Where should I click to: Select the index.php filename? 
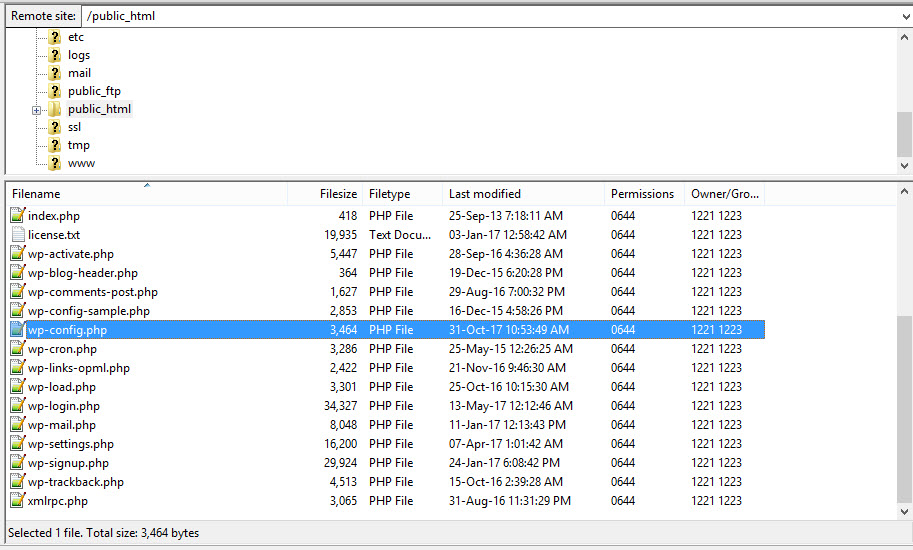54,215
